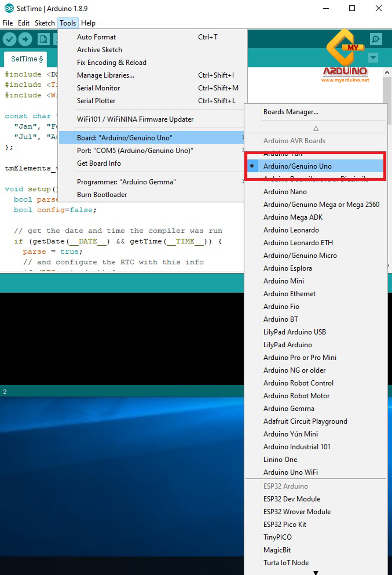Viewport: 392px width, 575px height.
Task: Click the Upload arrow toolbar icon
Action: pos(25,40)
